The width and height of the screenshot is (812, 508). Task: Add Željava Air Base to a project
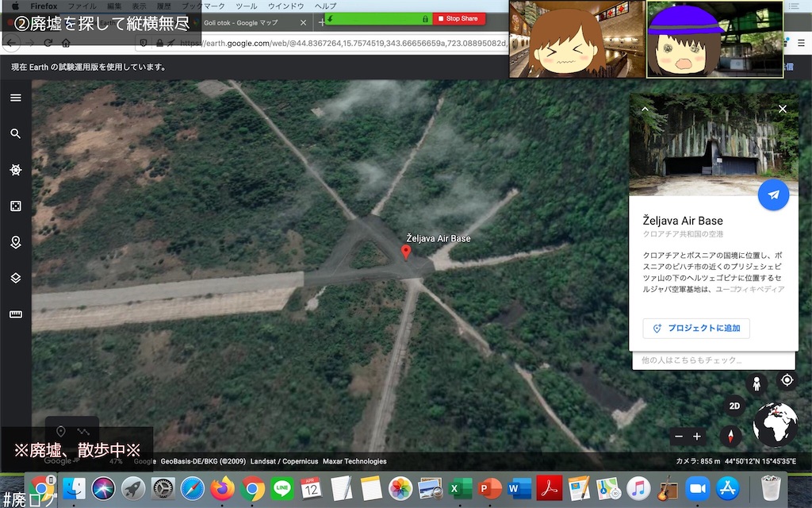pos(696,328)
